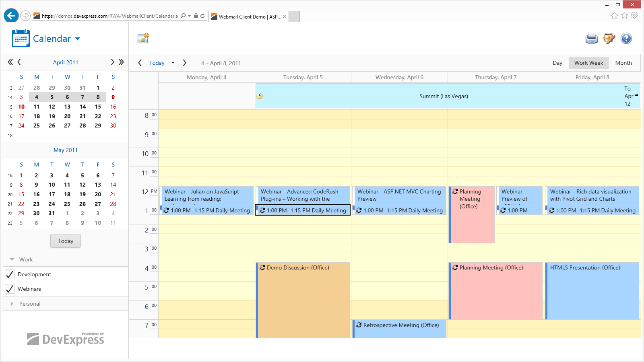Open Webinar - Rich data visualization appointment

pyautogui.click(x=592, y=195)
